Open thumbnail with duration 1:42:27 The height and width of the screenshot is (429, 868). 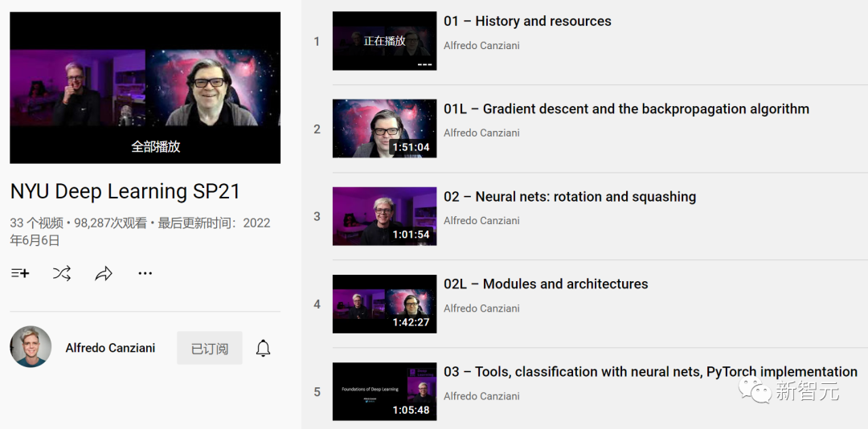384,304
